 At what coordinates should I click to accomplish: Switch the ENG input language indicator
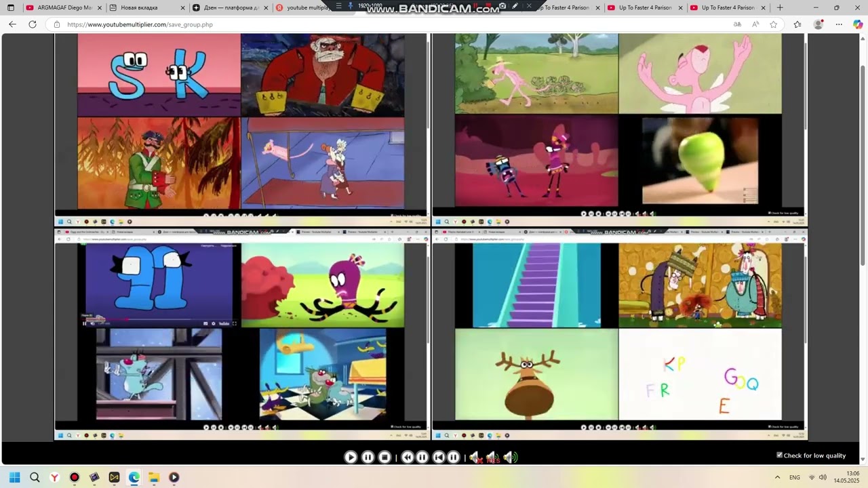(x=795, y=477)
